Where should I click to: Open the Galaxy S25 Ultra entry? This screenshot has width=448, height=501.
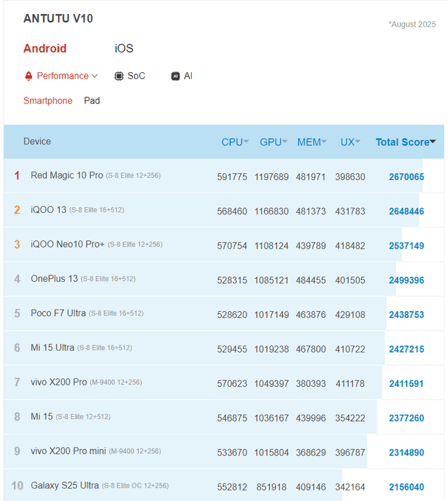64,486
